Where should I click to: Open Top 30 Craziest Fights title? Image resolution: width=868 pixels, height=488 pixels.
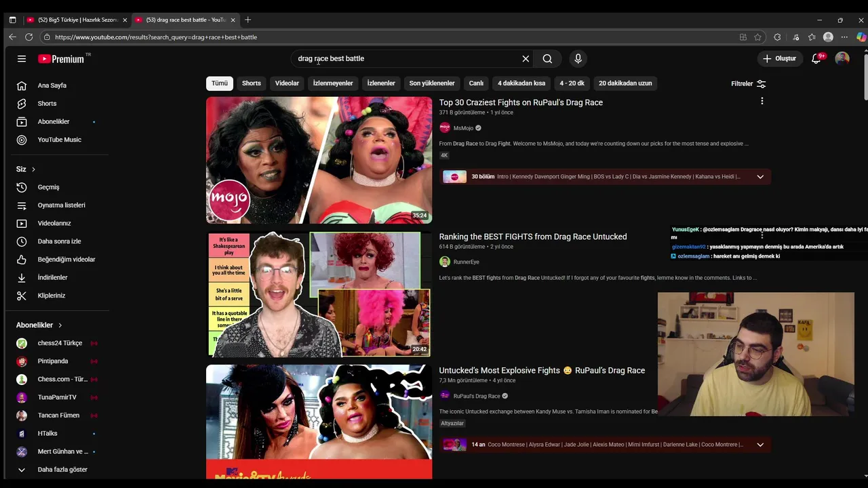pos(521,103)
